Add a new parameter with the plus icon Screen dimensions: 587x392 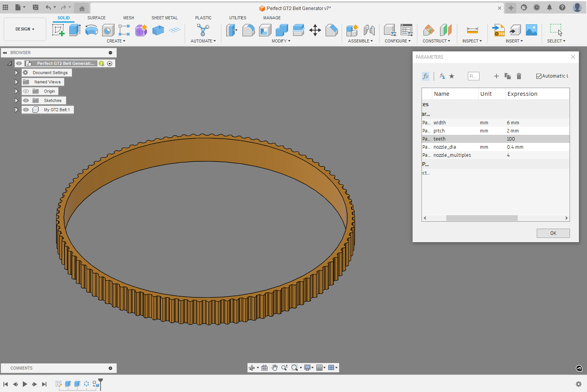(497, 76)
